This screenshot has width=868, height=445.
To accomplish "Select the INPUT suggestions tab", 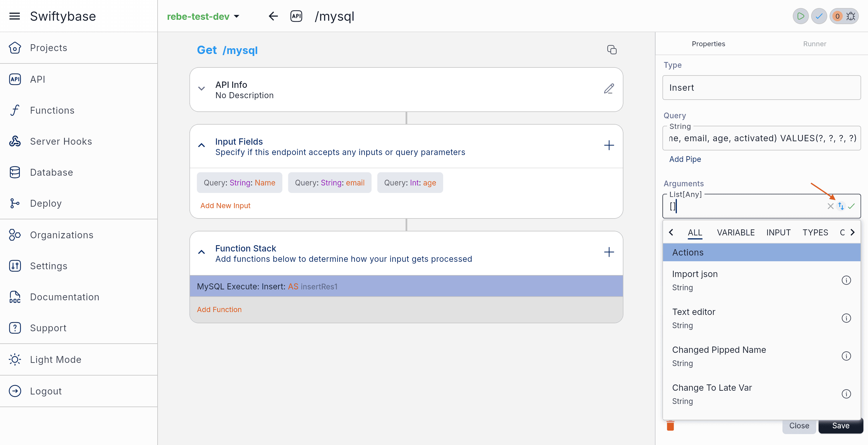I will point(778,233).
